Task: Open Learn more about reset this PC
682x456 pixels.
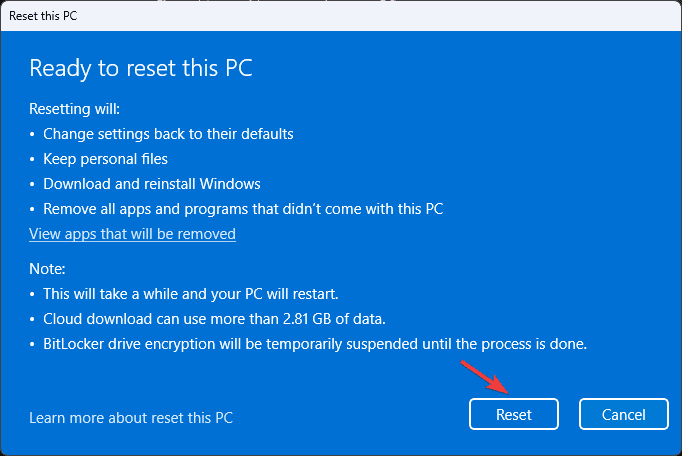Action: [x=131, y=417]
